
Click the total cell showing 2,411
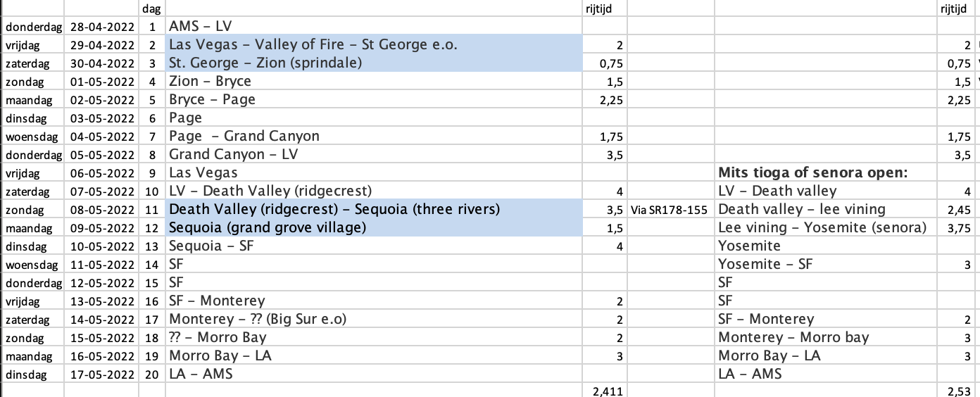[605, 391]
